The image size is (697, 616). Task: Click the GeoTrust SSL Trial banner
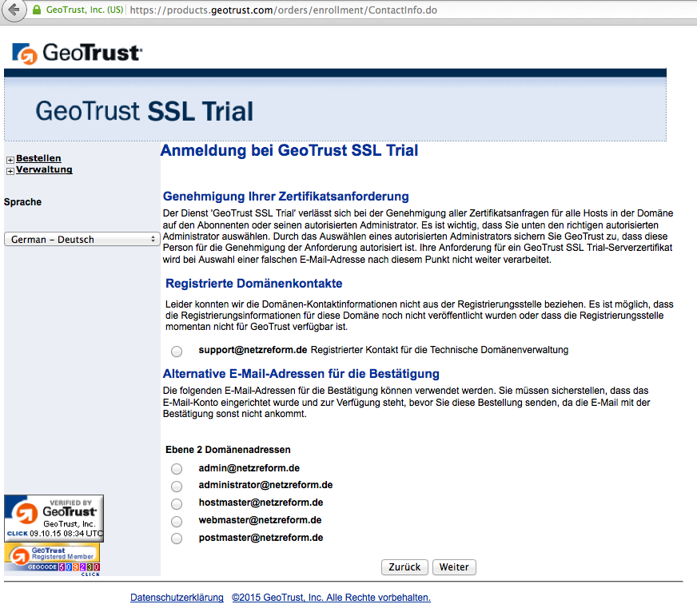(144, 110)
